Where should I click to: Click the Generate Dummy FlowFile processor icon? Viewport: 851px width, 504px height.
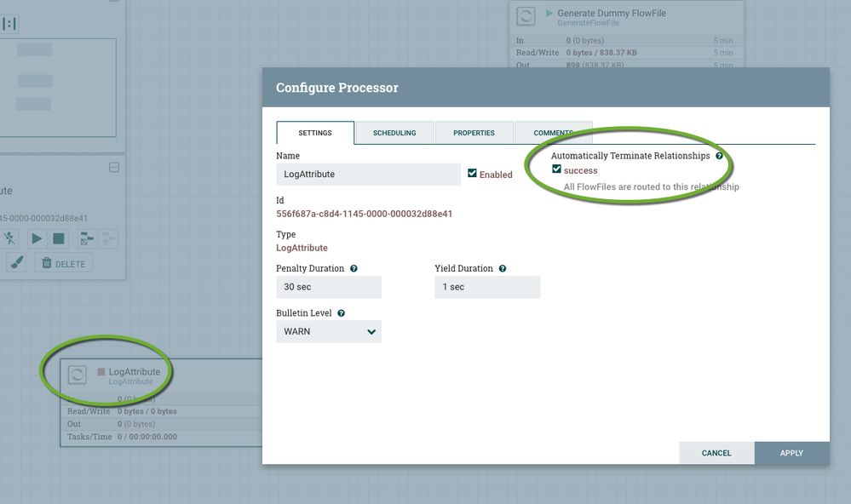[x=526, y=15]
